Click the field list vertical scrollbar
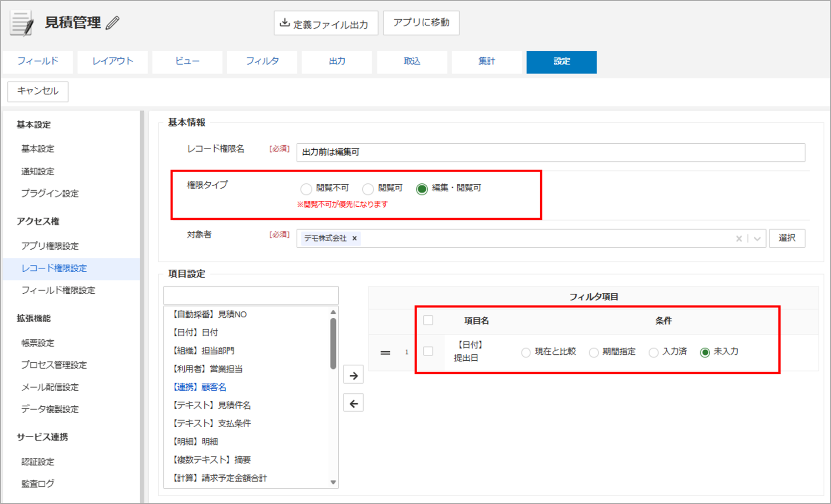 pos(333,344)
